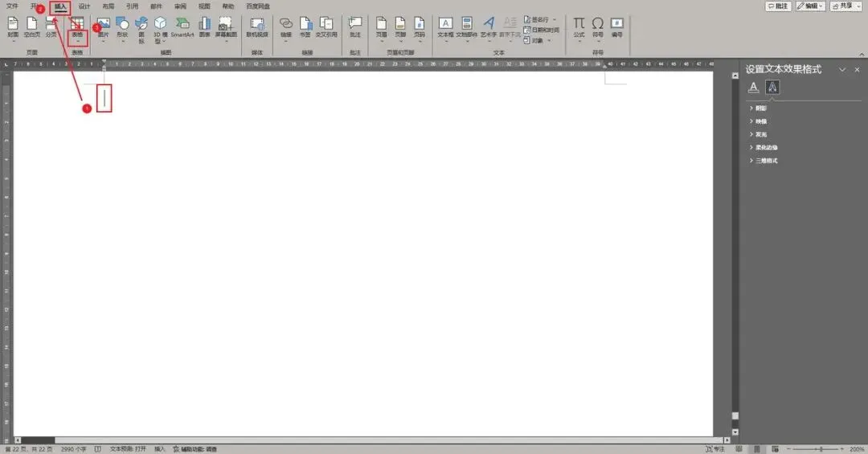The height and width of the screenshot is (454, 868).
Task: Click the 200% zoom level indicator
Action: coord(857,448)
